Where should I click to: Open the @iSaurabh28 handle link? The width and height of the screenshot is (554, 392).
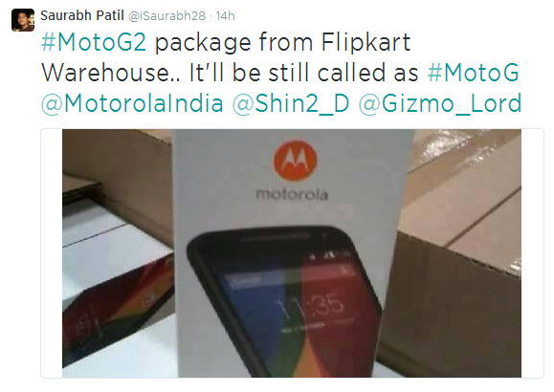[x=166, y=16]
